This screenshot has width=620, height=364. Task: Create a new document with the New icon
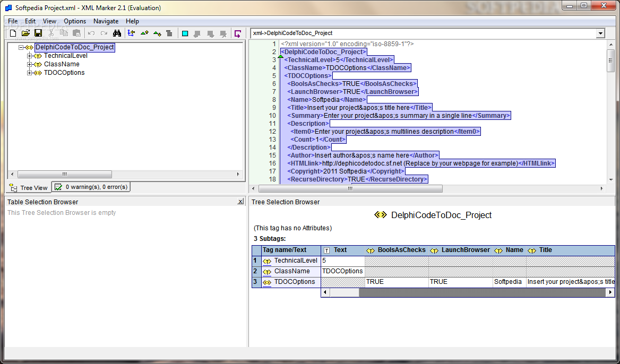13,33
